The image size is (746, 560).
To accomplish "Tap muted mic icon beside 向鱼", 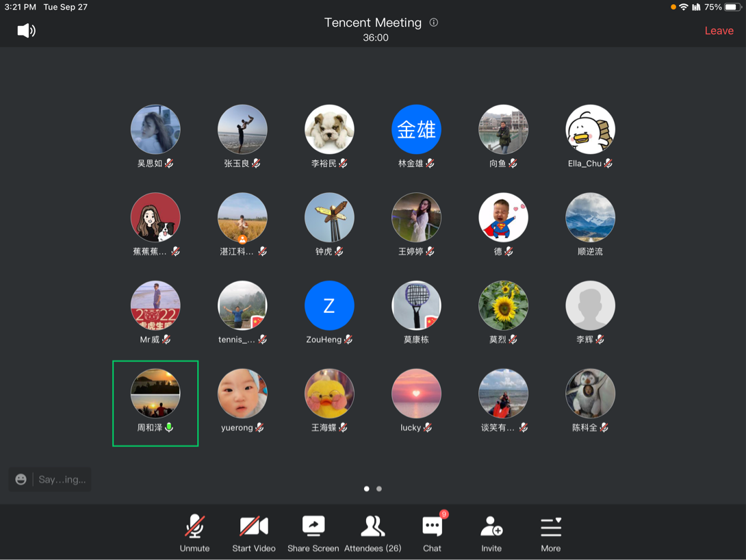I will (x=513, y=163).
